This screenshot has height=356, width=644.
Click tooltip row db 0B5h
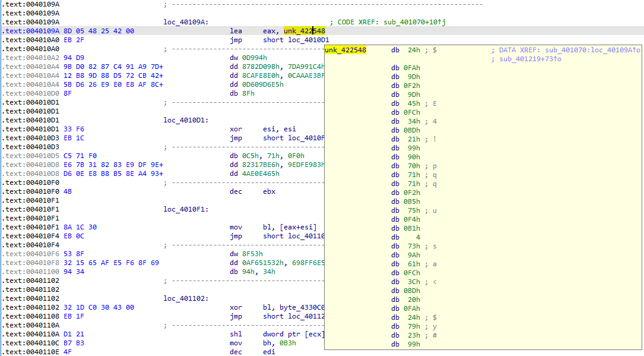(406, 202)
